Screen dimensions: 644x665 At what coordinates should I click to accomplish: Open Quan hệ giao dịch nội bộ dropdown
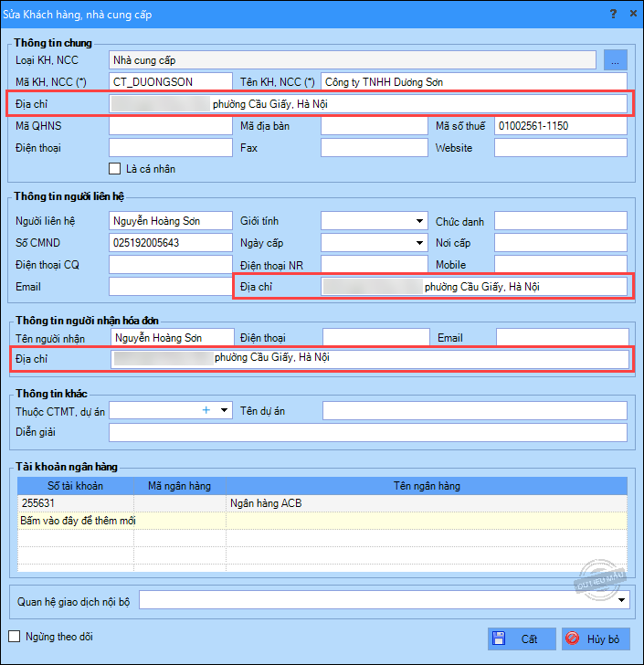(x=621, y=600)
